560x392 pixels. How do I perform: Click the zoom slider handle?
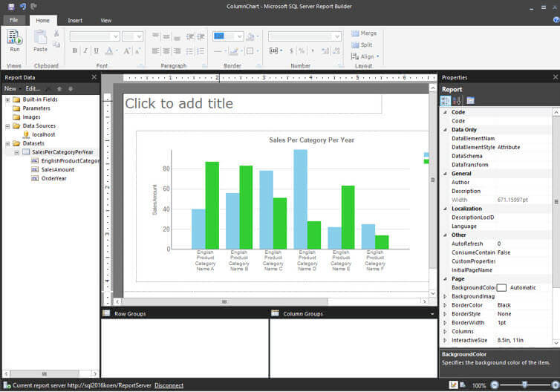click(524, 385)
